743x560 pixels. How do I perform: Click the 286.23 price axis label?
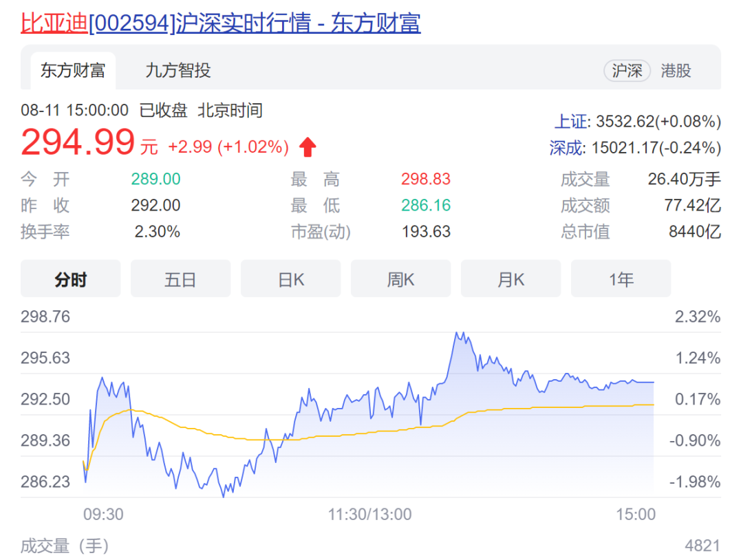pyautogui.click(x=45, y=482)
